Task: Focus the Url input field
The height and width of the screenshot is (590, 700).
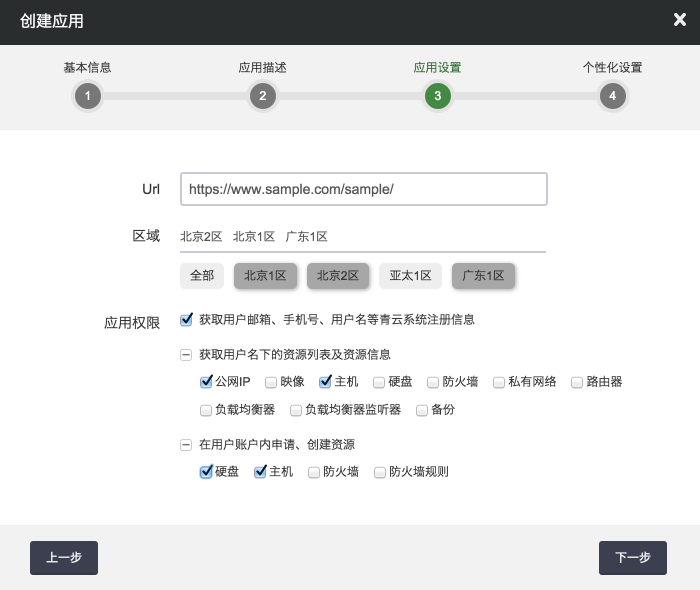Action: tap(363, 189)
